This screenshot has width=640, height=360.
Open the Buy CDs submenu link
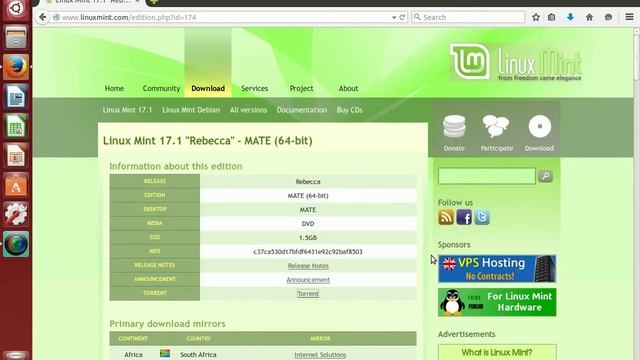coord(349,110)
